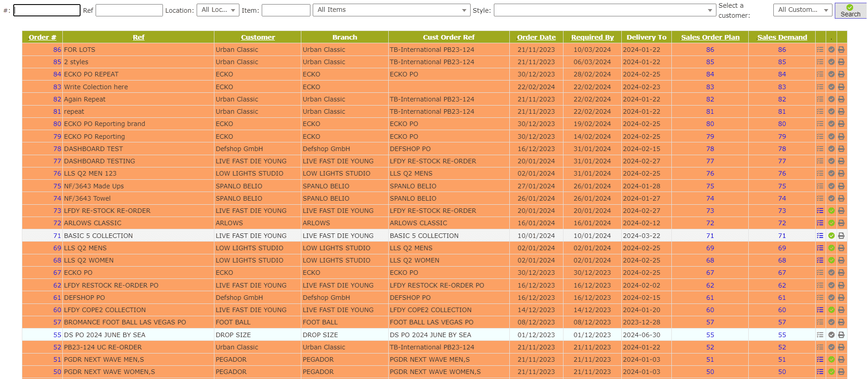Toggle the green check status for order 68
The image size is (868, 379).
click(831, 260)
